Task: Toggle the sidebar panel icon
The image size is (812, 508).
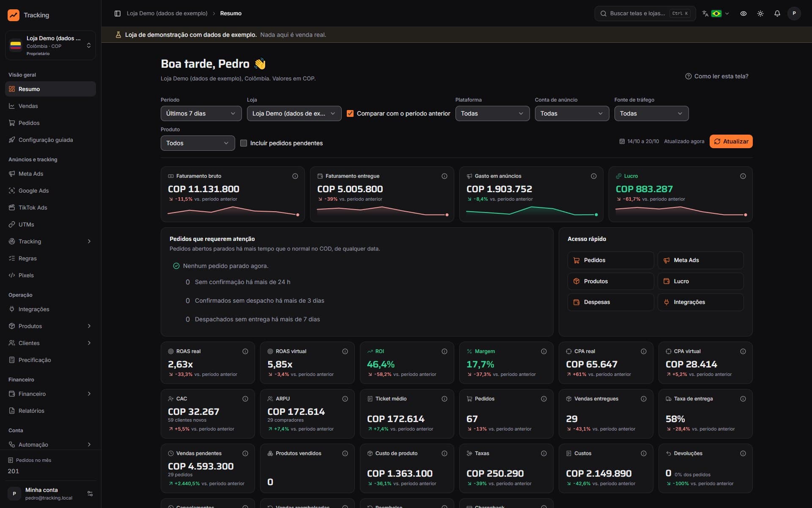Action: pyautogui.click(x=118, y=14)
